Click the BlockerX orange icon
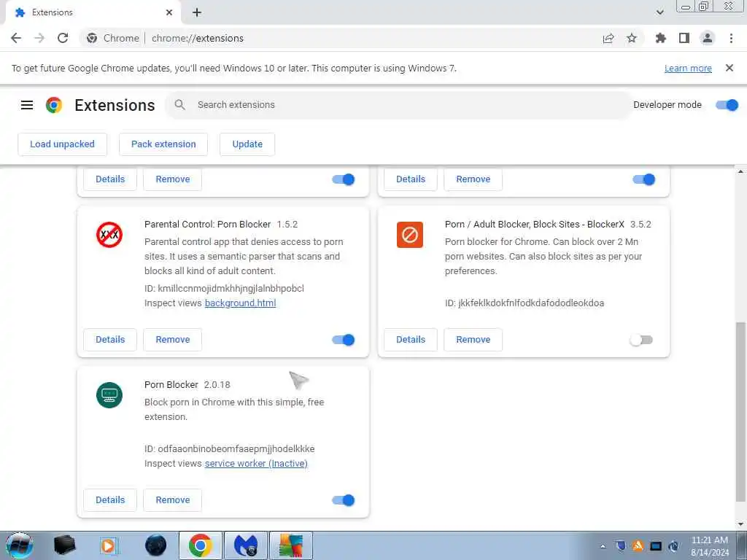The width and height of the screenshot is (747, 560). (x=410, y=235)
